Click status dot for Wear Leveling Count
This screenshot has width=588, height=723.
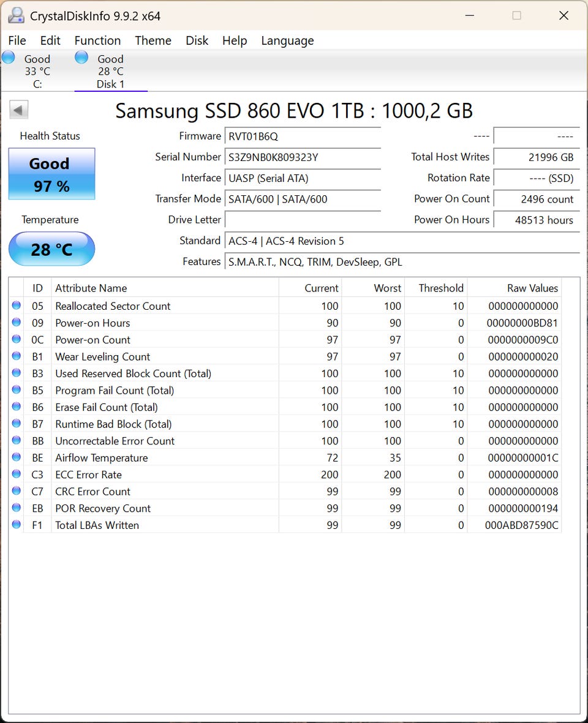16,356
